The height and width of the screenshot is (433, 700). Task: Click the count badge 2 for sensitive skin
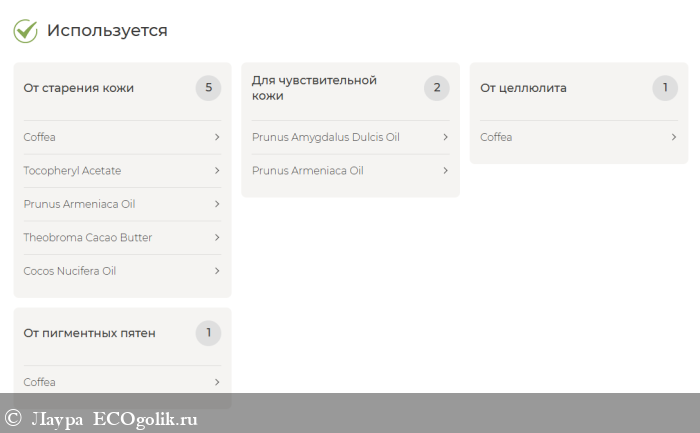click(x=436, y=88)
